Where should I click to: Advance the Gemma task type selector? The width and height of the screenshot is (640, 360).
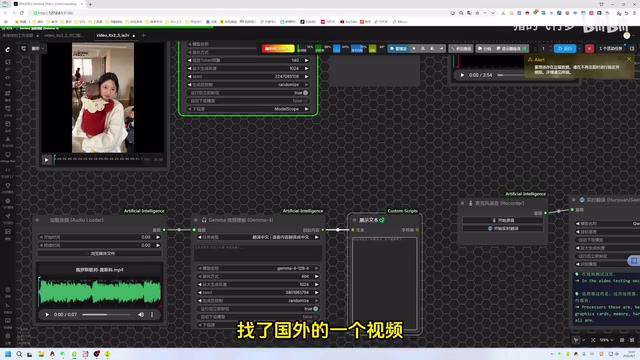tap(316, 237)
